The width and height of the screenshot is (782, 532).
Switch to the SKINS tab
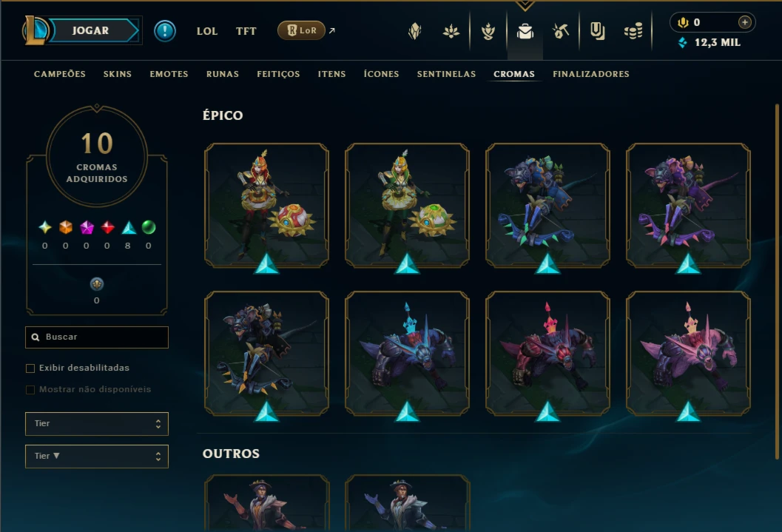pos(117,74)
